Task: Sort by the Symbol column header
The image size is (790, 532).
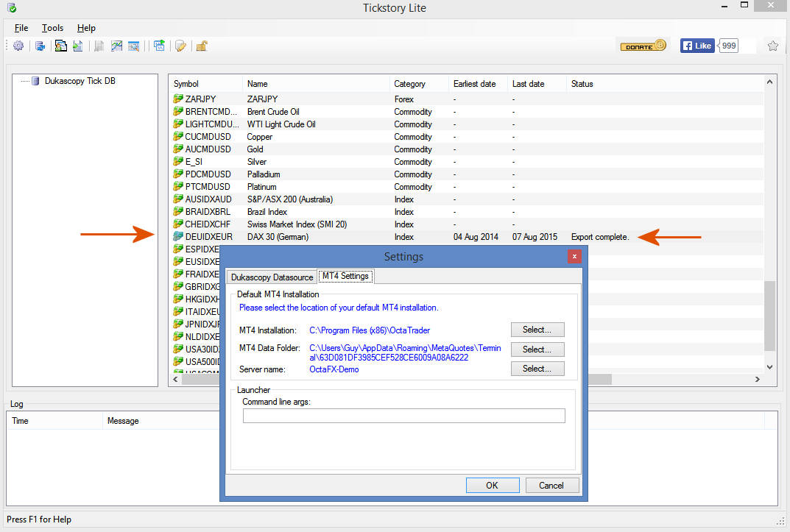Action: (205, 84)
